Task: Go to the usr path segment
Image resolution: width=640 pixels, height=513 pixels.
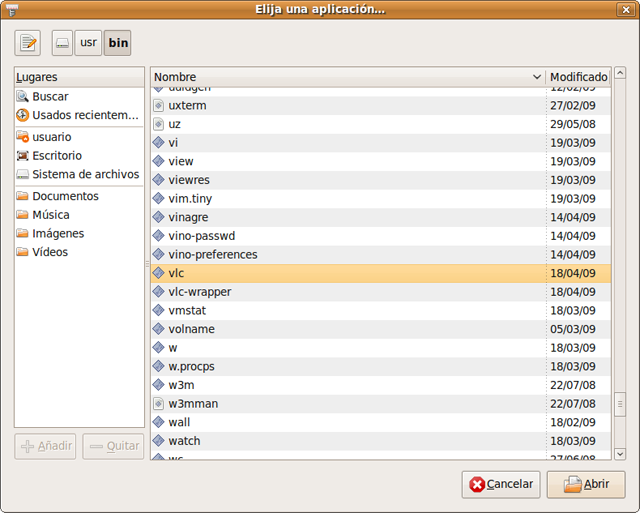Action: coord(88,43)
